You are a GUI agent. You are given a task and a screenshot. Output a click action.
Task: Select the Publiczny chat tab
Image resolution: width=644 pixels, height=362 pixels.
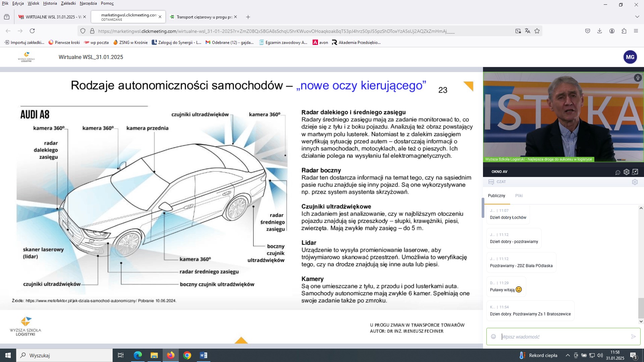tap(496, 196)
